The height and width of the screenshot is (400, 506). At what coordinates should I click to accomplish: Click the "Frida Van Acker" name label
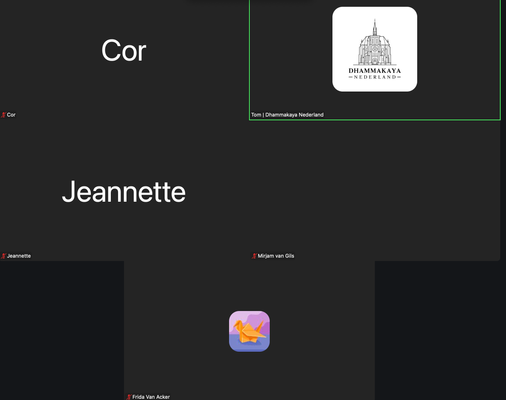tap(151, 397)
